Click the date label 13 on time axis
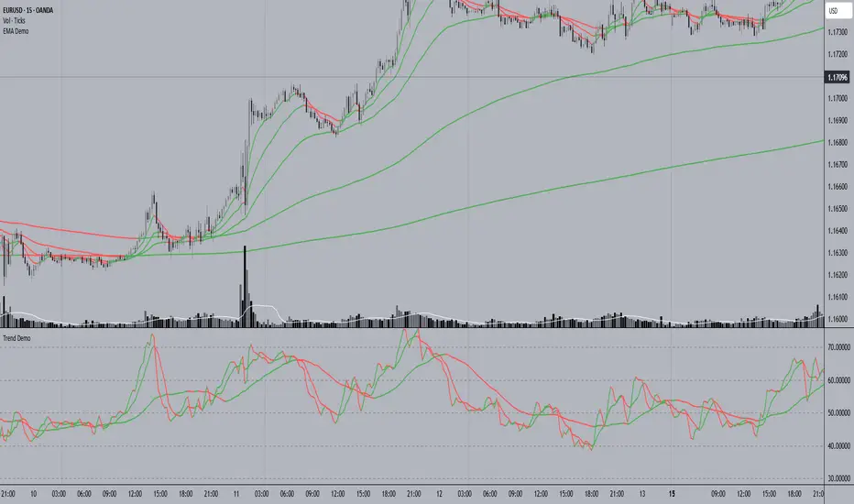 pos(642,494)
